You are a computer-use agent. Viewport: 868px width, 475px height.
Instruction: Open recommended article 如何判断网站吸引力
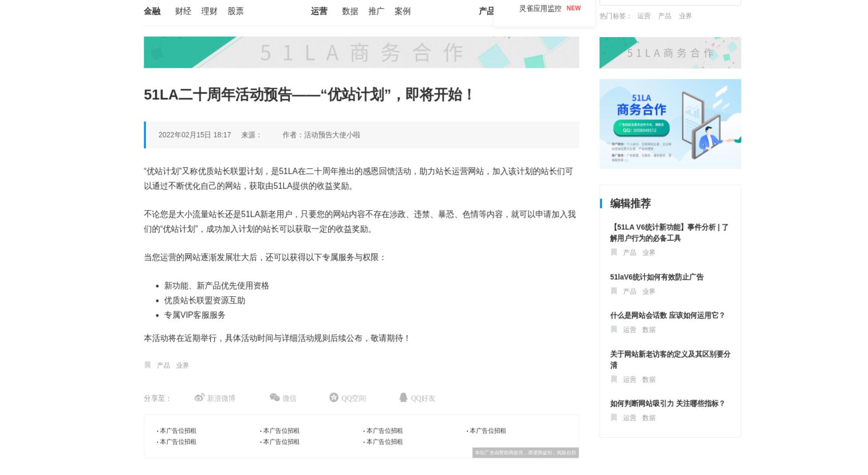pos(667,404)
